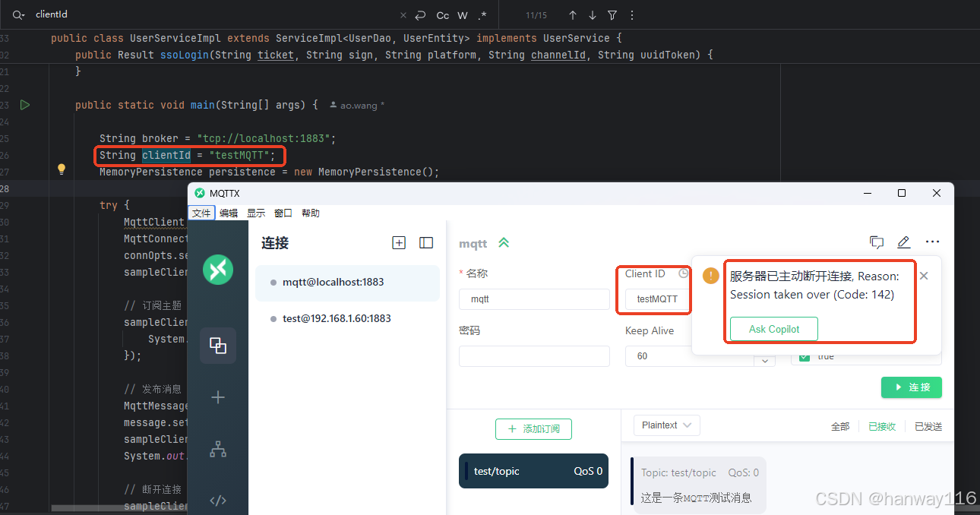The height and width of the screenshot is (515, 980).
Task: Open the script editor via </> sidebar icon
Action: 218,500
